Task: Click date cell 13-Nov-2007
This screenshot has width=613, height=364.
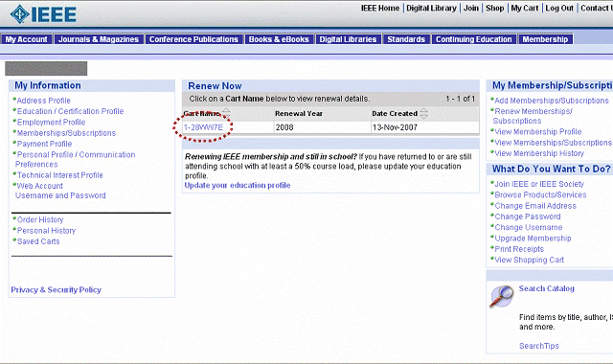Action: pos(395,127)
